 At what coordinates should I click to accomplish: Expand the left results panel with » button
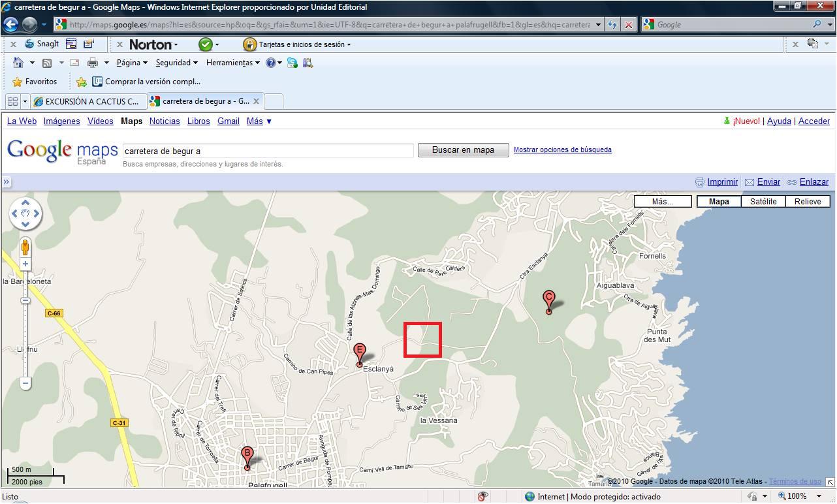[7, 182]
